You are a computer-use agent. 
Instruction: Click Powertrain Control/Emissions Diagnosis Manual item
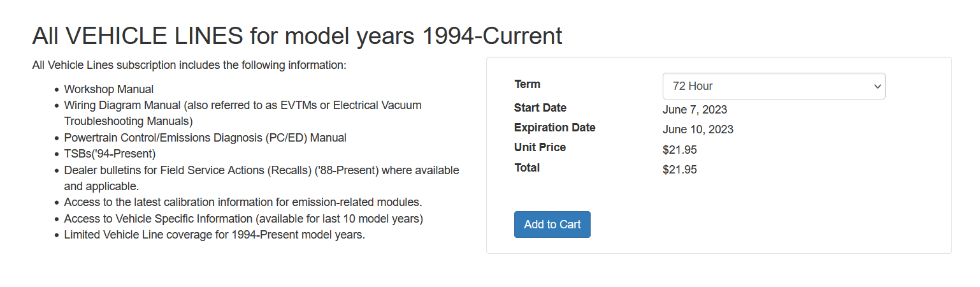pos(205,138)
